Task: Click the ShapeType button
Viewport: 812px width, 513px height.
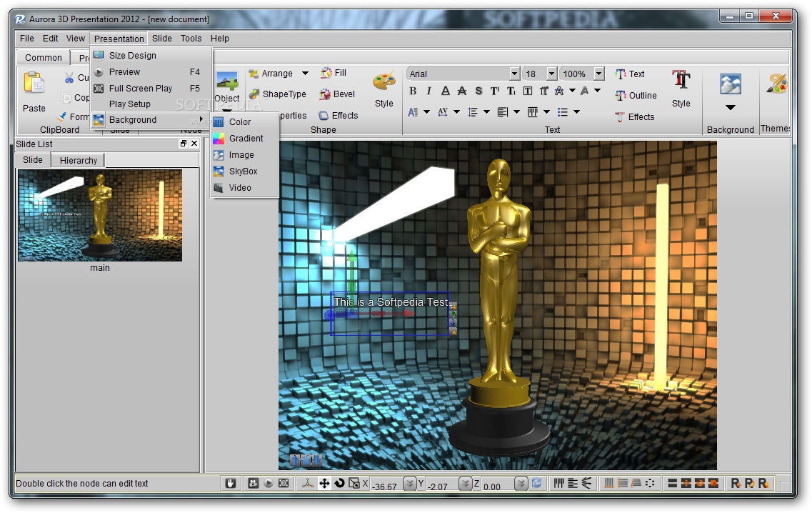Action: click(277, 94)
